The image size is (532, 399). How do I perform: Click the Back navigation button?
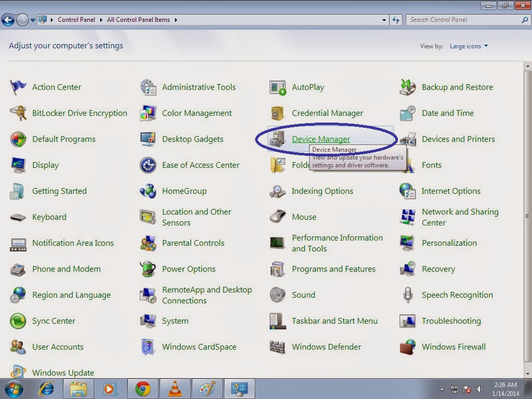coord(8,20)
